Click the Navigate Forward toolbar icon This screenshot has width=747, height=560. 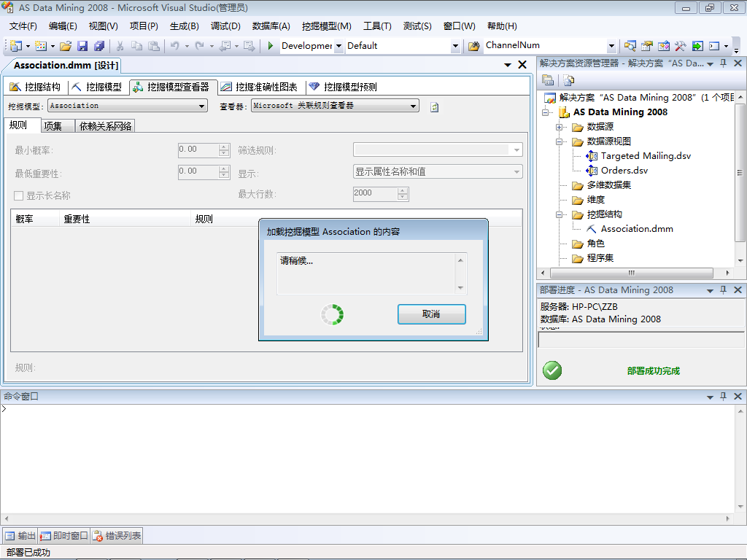tap(249, 46)
